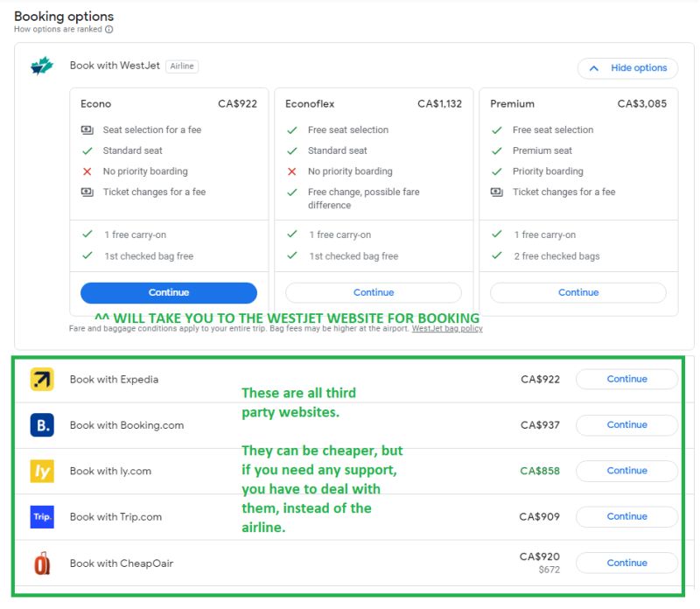Click the CheapOair suitcase logo
700x609 pixels.
point(42,563)
